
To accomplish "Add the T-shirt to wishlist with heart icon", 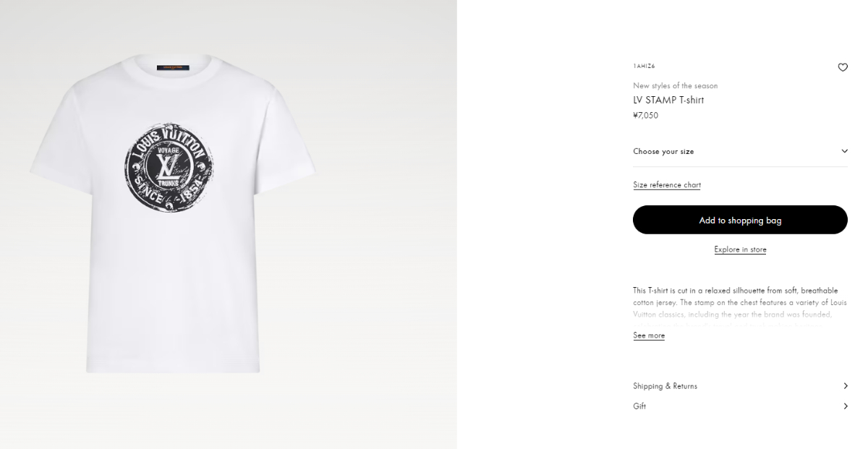I will tap(843, 67).
